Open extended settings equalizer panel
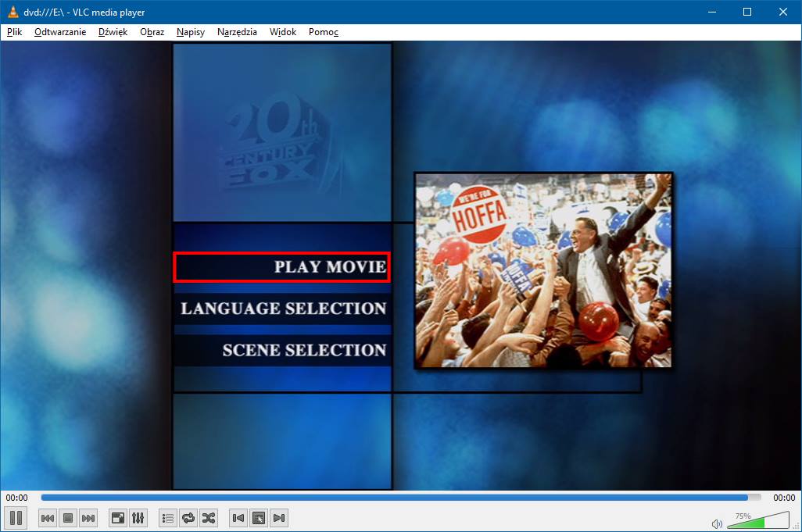The height and width of the screenshot is (532, 802). (138, 518)
